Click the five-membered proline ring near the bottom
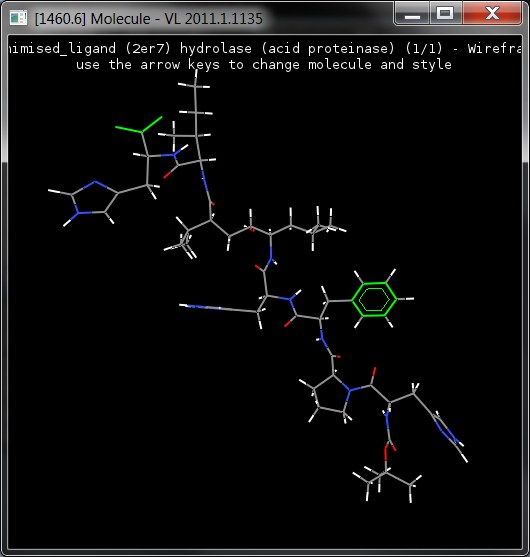Image resolution: width=530 pixels, height=557 pixels. 331,394
